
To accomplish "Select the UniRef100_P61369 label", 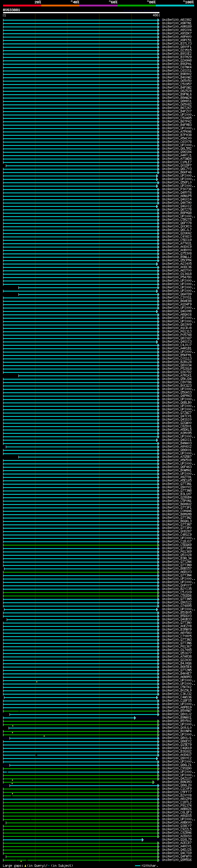I will [176, 551].
